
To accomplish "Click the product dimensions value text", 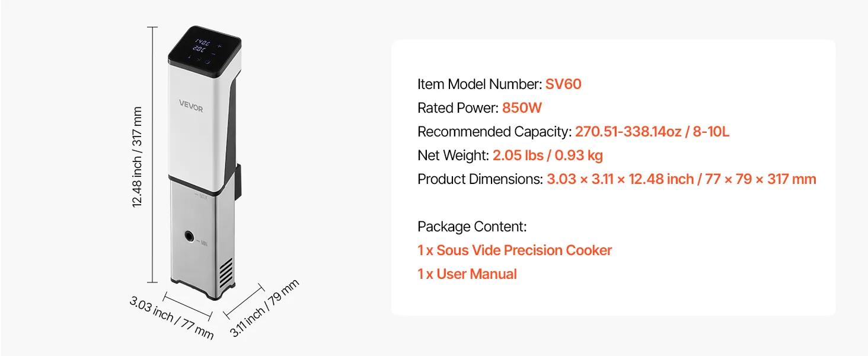I will pos(681,179).
